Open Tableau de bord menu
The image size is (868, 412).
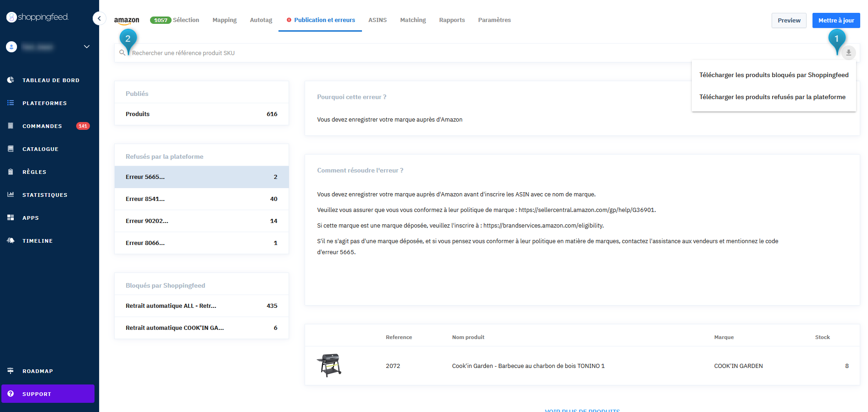coord(51,80)
